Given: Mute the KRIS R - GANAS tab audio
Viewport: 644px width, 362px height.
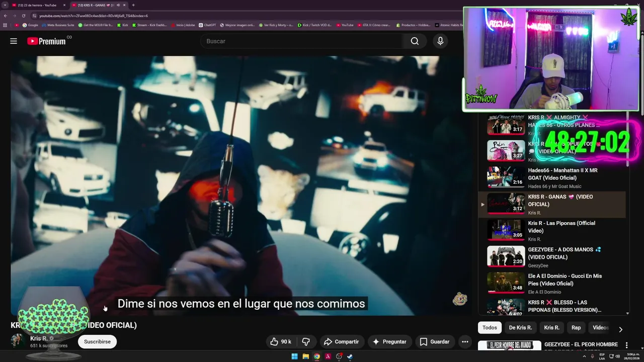Looking at the screenshot, I should [118, 5].
